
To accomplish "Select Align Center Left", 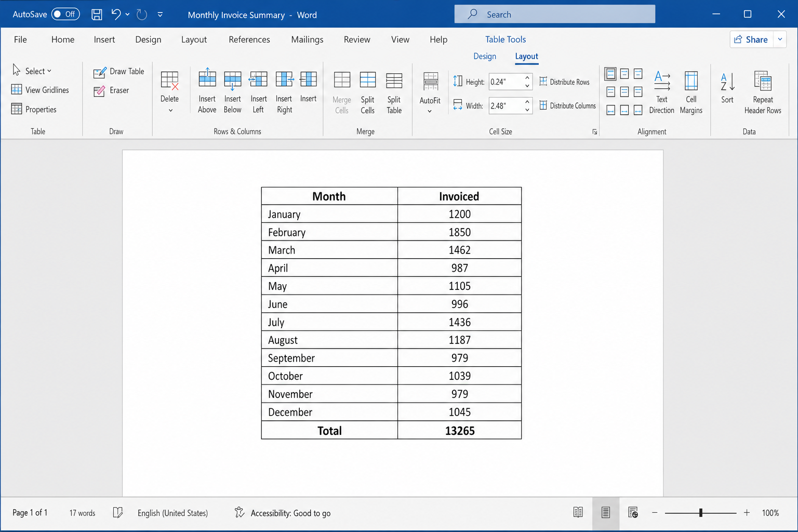I will coord(610,92).
